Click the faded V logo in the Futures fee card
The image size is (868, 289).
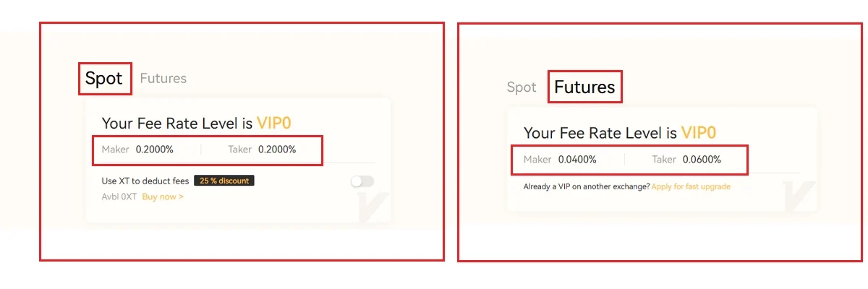pos(799,196)
